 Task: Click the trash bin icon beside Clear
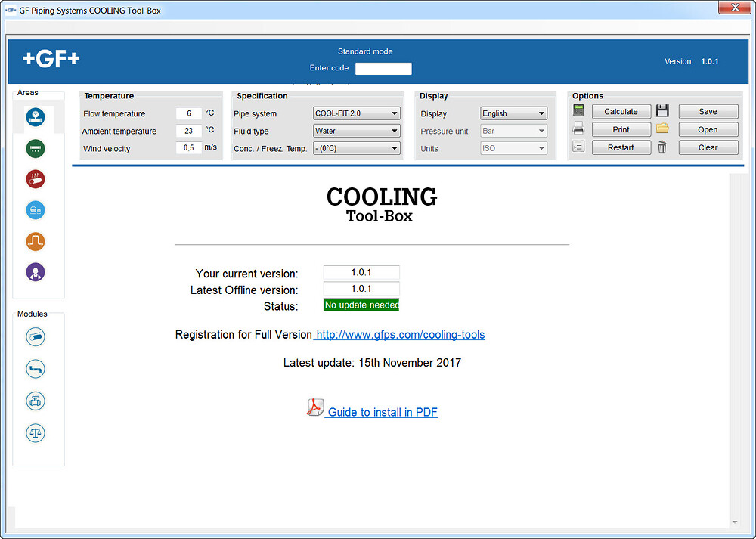(x=662, y=147)
